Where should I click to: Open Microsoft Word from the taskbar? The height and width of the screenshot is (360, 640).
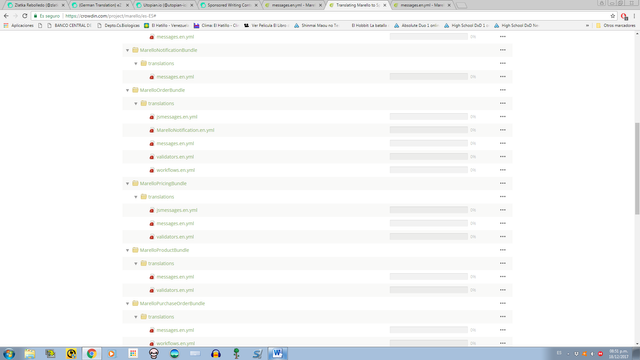277,353
